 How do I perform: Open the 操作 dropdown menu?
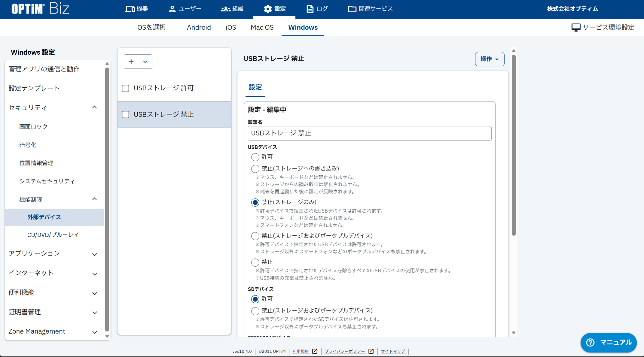point(489,59)
